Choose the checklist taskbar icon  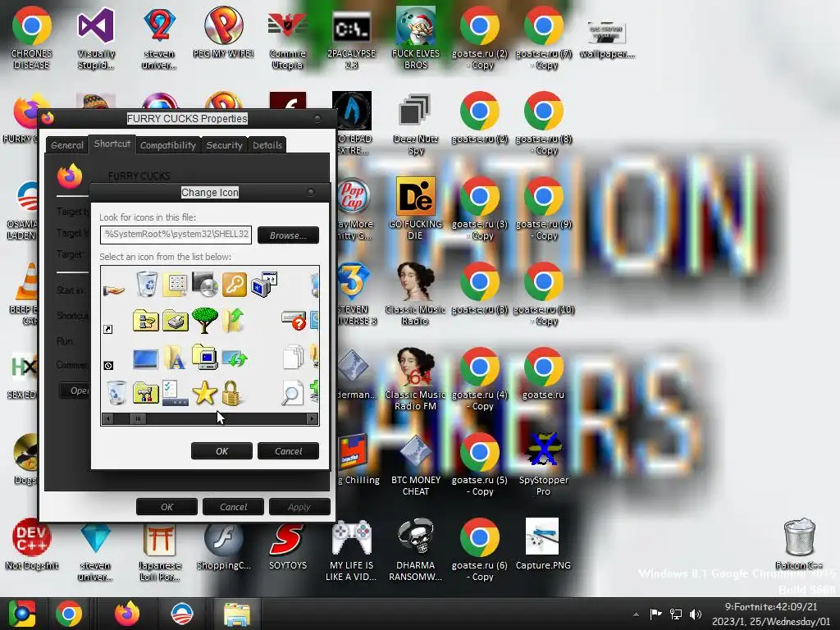point(176,393)
